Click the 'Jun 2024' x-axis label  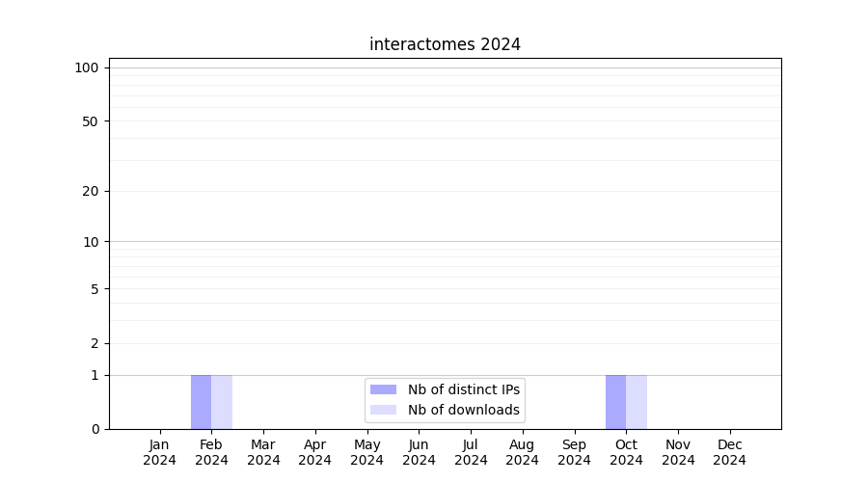pos(419,452)
